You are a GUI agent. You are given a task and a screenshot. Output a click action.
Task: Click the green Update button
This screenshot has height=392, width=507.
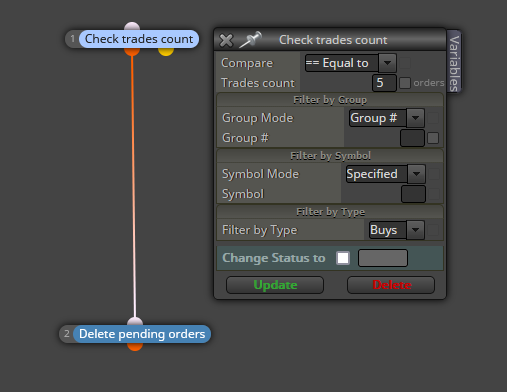(x=275, y=285)
